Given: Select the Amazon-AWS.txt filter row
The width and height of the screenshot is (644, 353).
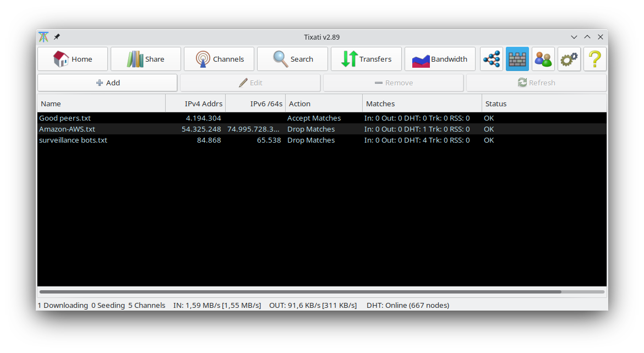Looking at the screenshot, I should (165, 129).
